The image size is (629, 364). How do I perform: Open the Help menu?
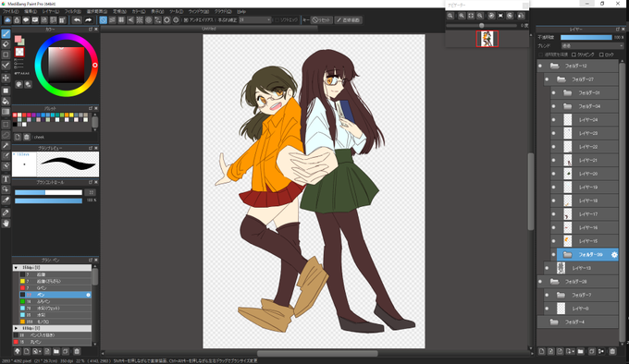coord(241,12)
